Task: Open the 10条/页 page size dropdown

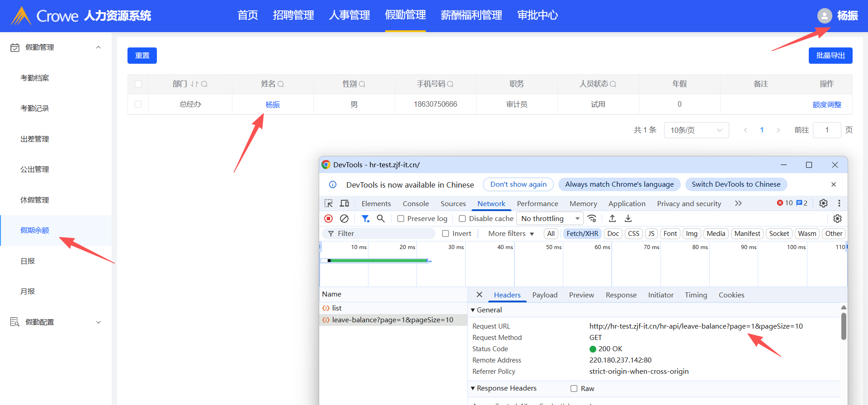Action: tap(696, 130)
